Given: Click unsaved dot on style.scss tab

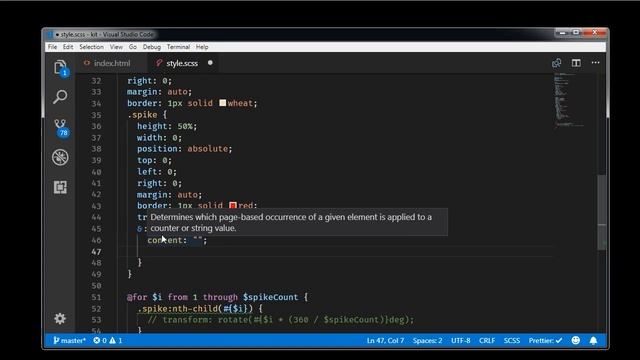Looking at the screenshot, I should tap(210, 63).
